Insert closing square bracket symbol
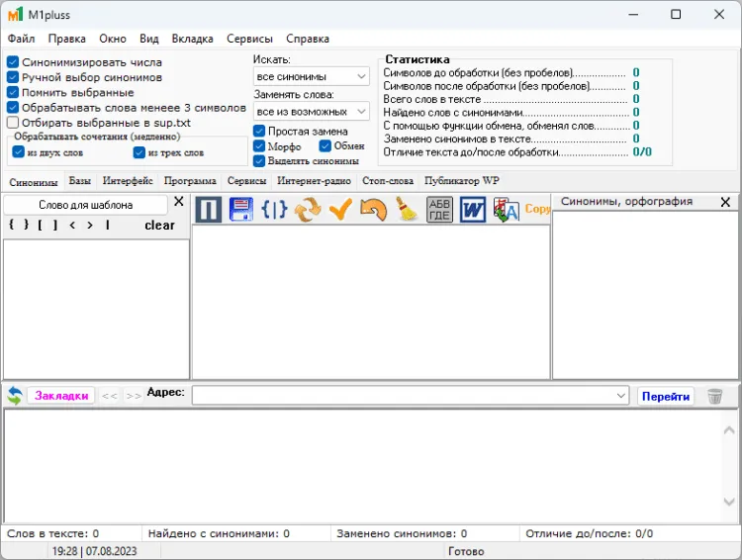The width and height of the screenshot is (742, 560). (55, 225)
